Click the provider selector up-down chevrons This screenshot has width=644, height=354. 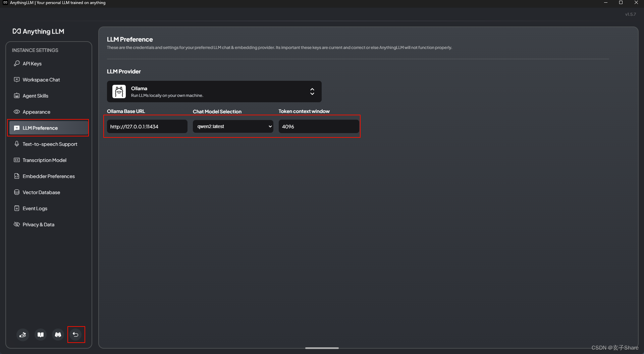pos(312,92)
